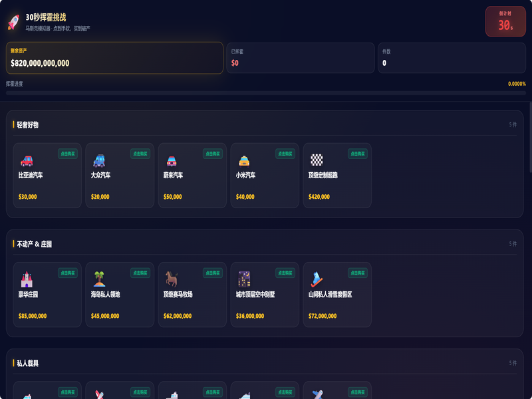The image size is (532, 399).
Task: Click the $30,000 price of 比亚迪汽车
Action: 27,197
